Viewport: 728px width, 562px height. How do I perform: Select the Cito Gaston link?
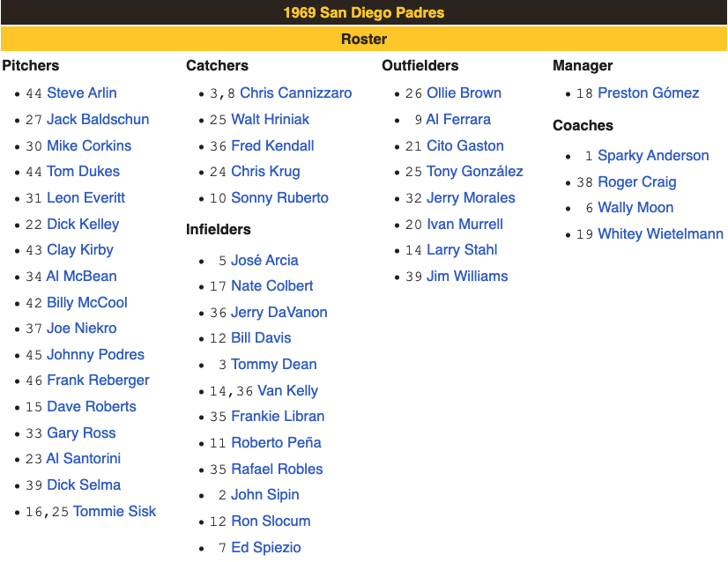pyautogui.click(x=465, y=145)
